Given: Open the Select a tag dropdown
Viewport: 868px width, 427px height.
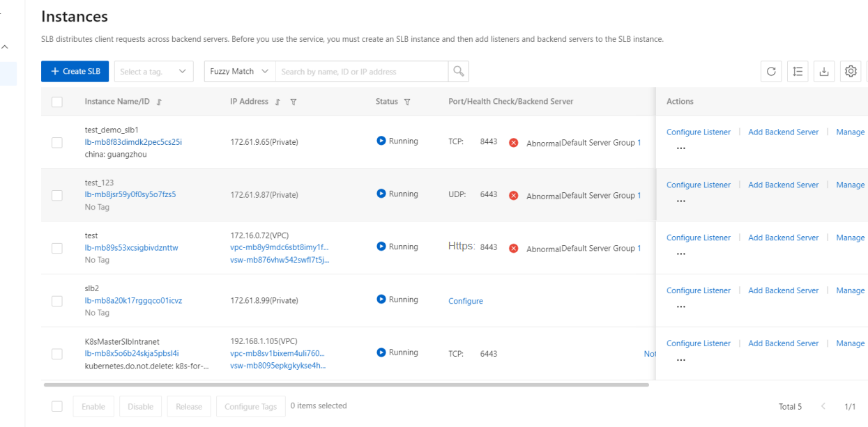Looking at the screenshot, I should pyautogui.click(x=153, y=71).
